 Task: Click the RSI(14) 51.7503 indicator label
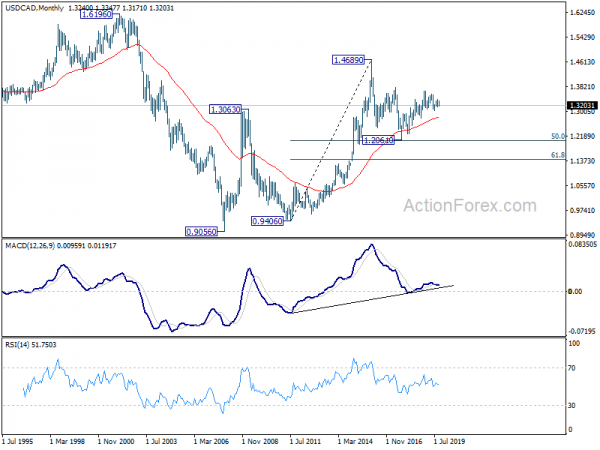tap(31, 345)
